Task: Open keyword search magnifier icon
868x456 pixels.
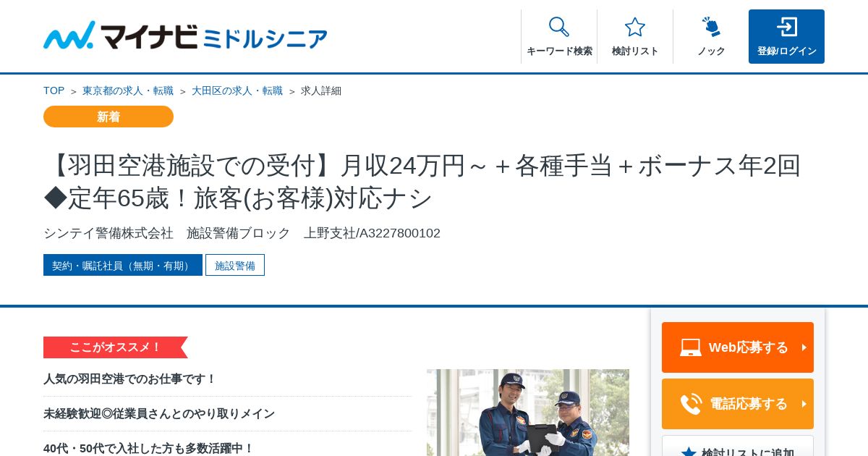Action: point(559,27)
